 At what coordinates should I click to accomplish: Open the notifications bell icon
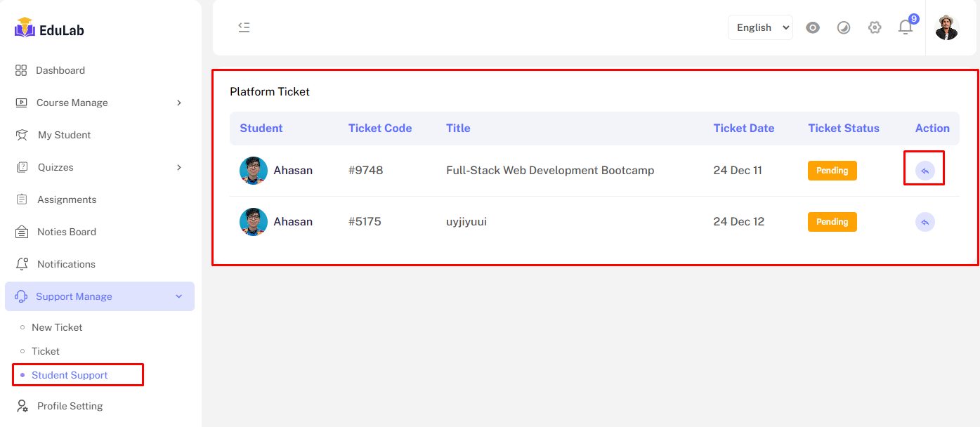(x=906, y=27)
